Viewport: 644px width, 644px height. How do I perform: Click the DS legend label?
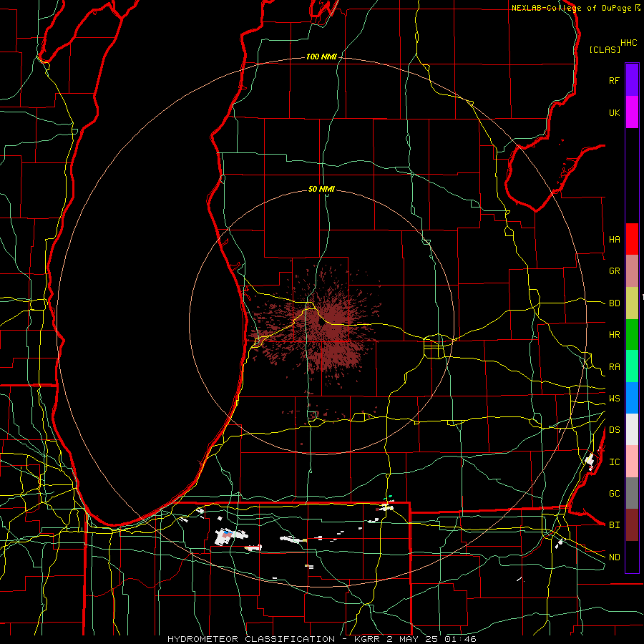coord(614,430)
